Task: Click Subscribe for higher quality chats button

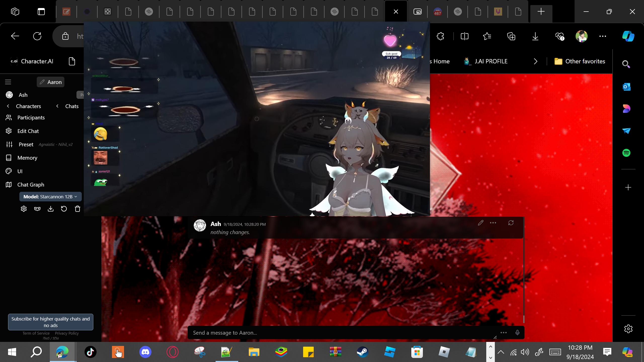Action: tap(51, 322)
